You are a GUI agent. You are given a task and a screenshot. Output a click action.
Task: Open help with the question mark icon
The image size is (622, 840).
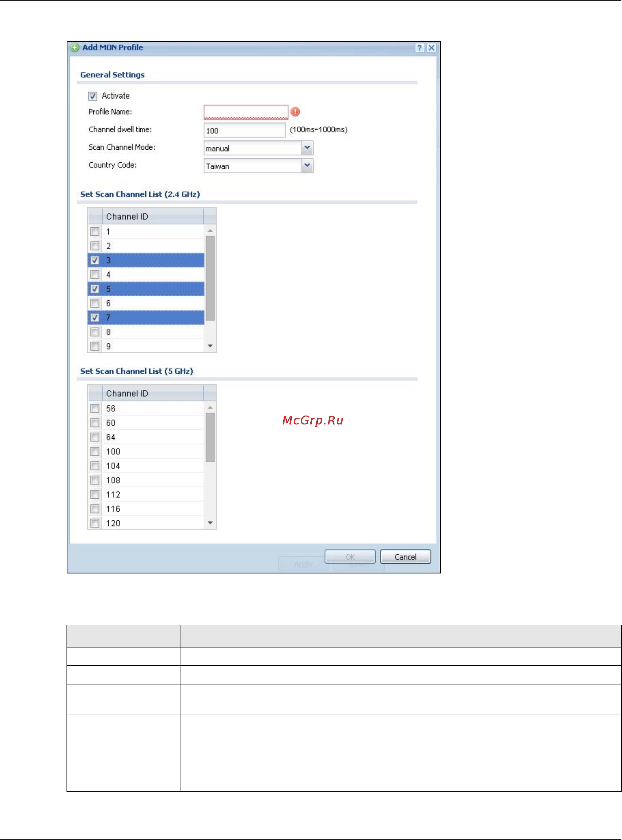coord(419,48)
